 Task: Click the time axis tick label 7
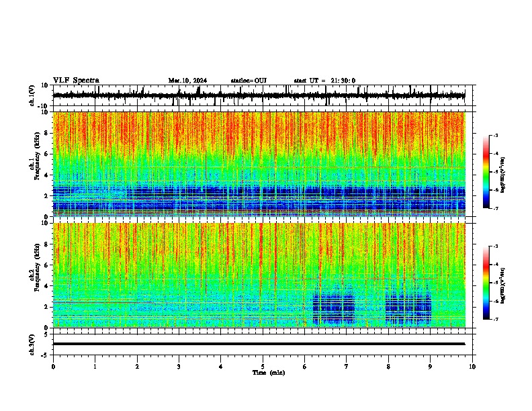tap(347, 367)
